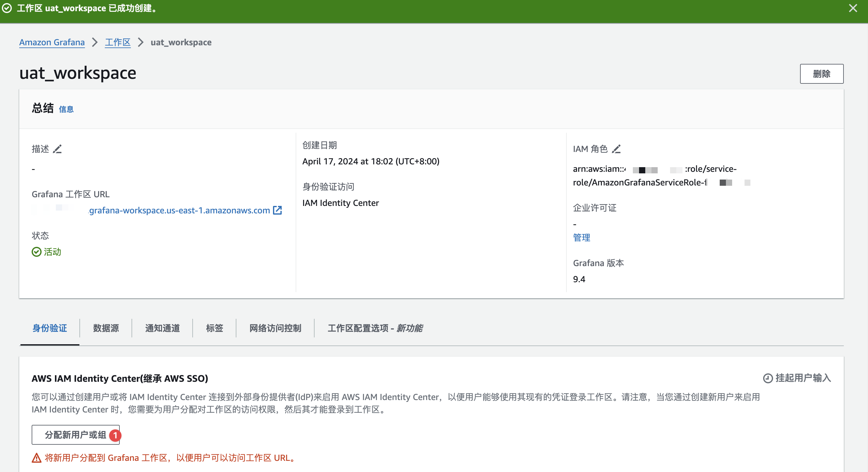Edit the 描述 with pencil icon
The image size is (868, 472).
click(57, 149)
